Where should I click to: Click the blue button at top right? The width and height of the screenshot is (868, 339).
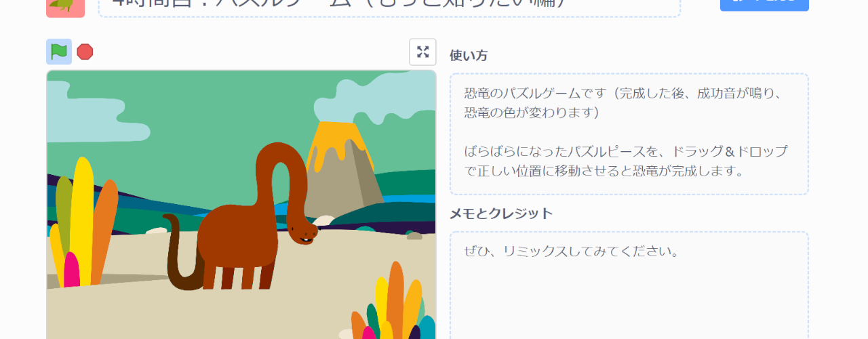(x=764, y=4)
